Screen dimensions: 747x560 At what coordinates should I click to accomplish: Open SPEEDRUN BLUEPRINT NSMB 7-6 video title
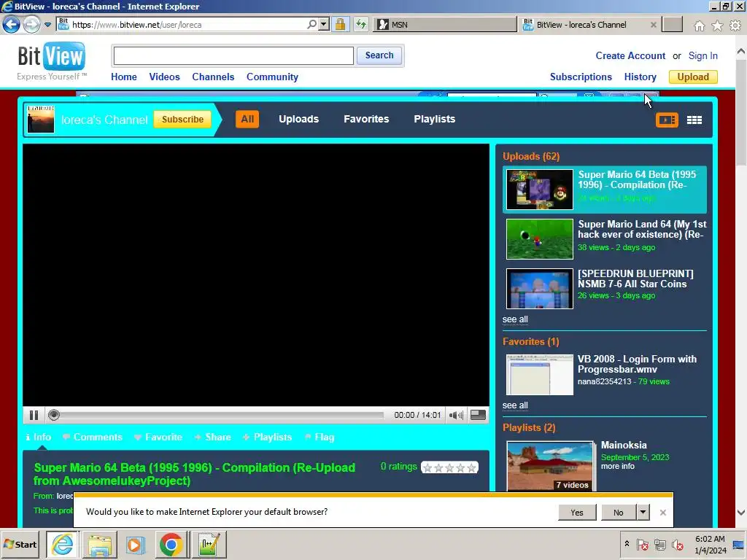pos(635,279)
